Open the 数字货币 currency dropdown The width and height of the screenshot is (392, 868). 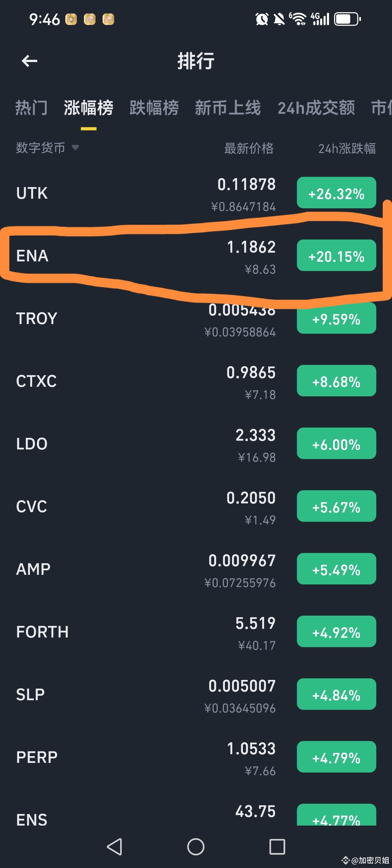tap(47, 148)
